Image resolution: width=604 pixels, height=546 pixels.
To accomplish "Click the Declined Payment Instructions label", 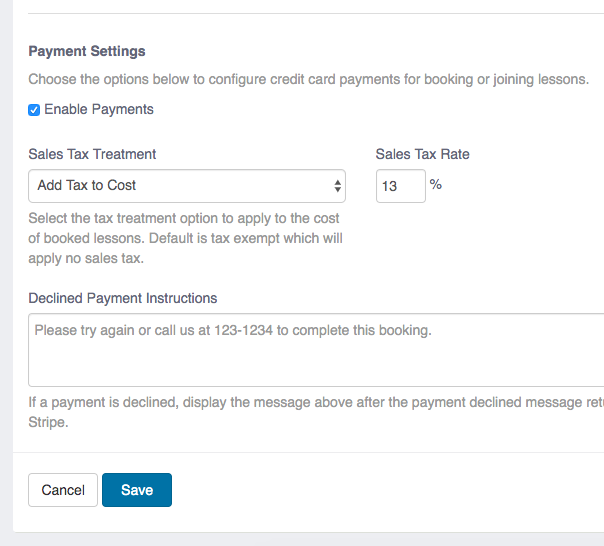I will coord(123,298).
